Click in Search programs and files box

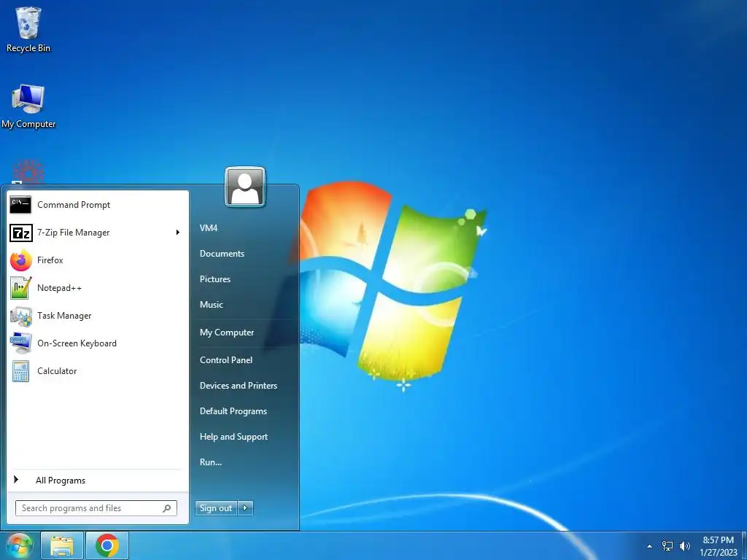(x=96, y=508)
